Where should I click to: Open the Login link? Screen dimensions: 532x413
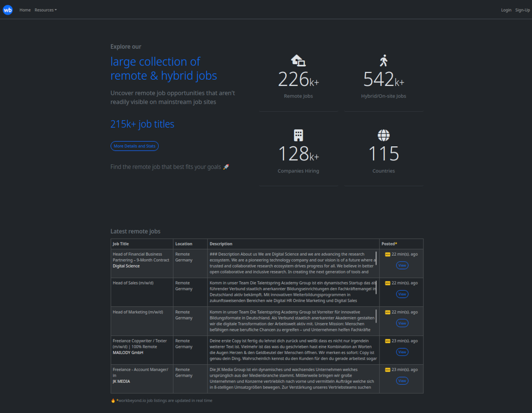pos(506,10)
